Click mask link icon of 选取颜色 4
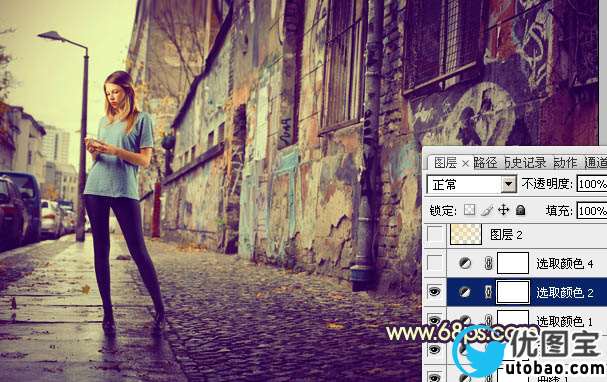The height and width of the screenshot is (382, 607). tap(489, 264)
